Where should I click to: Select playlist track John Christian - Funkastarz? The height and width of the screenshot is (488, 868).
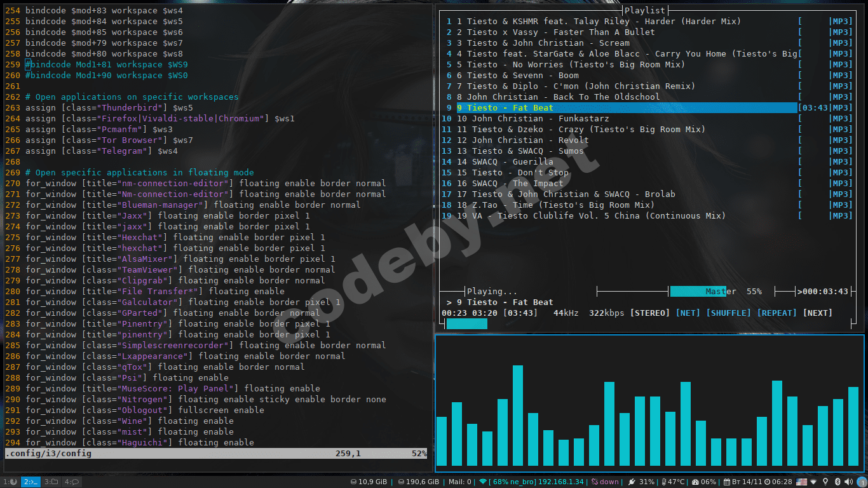point(540,118)
